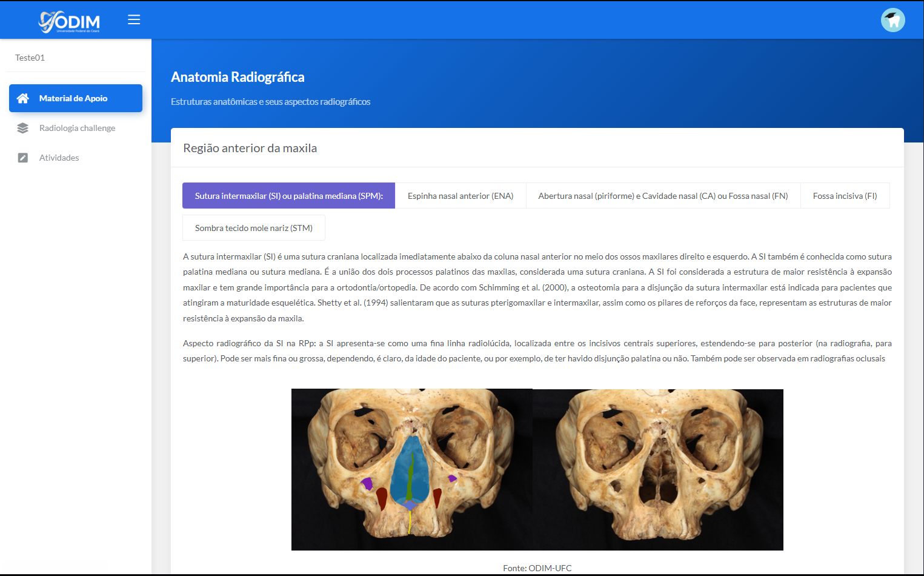Viewport: 924px width, 576px height.
Task: Click the Material de Apoio label
Action: coord(73,98)
